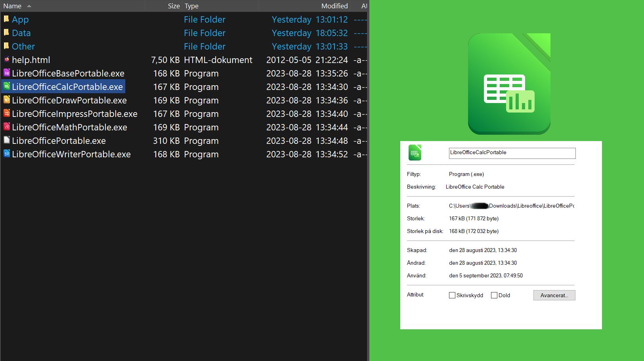Open the Avancerat... button

tap(554, 295)
